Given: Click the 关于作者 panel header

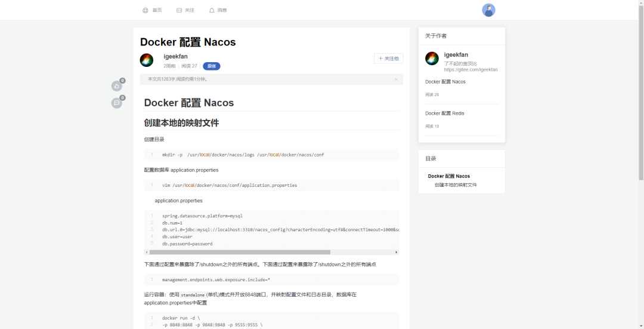Looking at the screenshot, I should pos(436,36).
